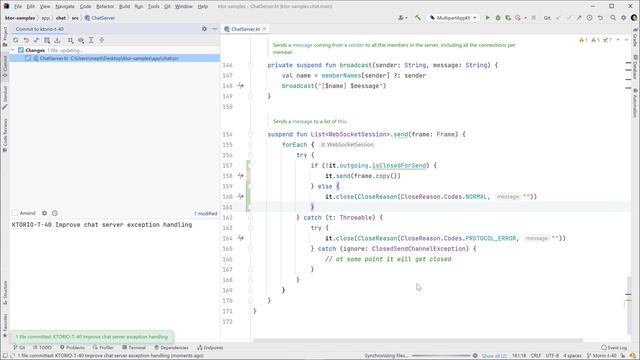Open the Git menu
The image size is (640, 360).
click(x=167, y=7)
